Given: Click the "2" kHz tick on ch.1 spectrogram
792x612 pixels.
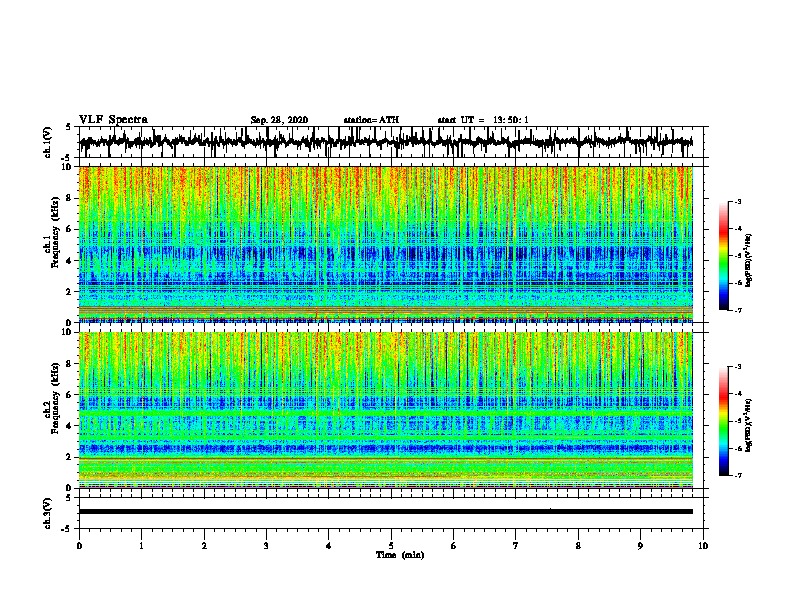Looking at the screenshot, I should pyautogui.click(x=70, y=291).
